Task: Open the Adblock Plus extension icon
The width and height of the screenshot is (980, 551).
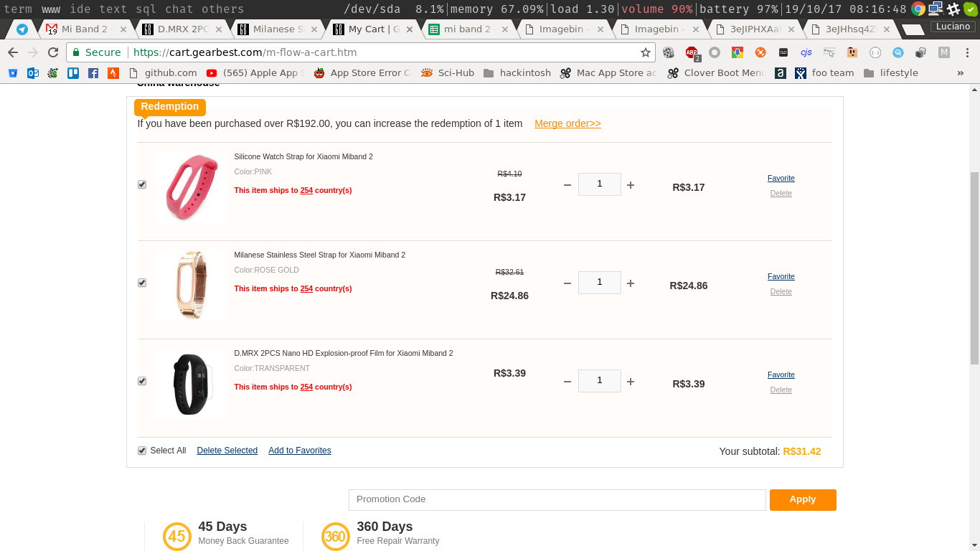Action: pos(692,52)
